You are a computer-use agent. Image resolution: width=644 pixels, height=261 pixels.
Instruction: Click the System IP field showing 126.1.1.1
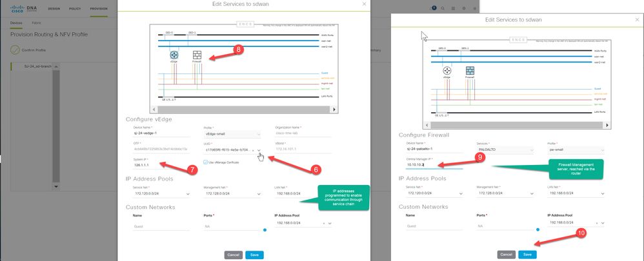pos(162,165)
